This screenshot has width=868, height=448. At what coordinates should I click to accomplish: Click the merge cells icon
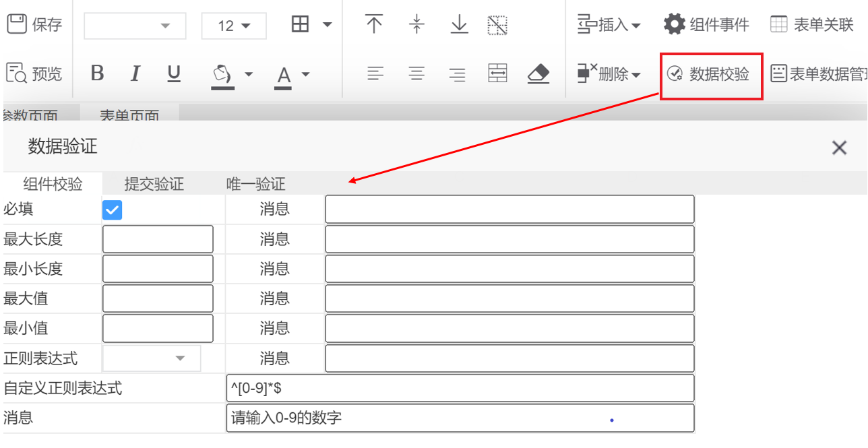tap(497, 73)
